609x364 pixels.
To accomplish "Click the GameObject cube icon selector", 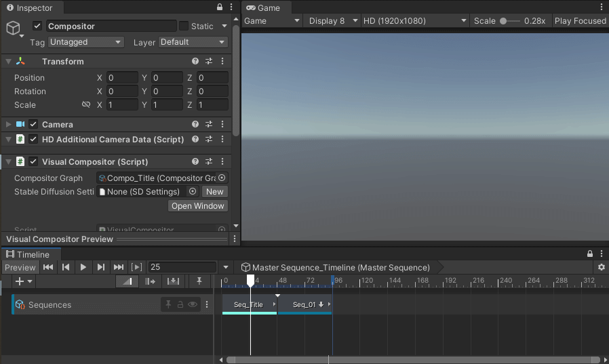I will coord(14,28).
